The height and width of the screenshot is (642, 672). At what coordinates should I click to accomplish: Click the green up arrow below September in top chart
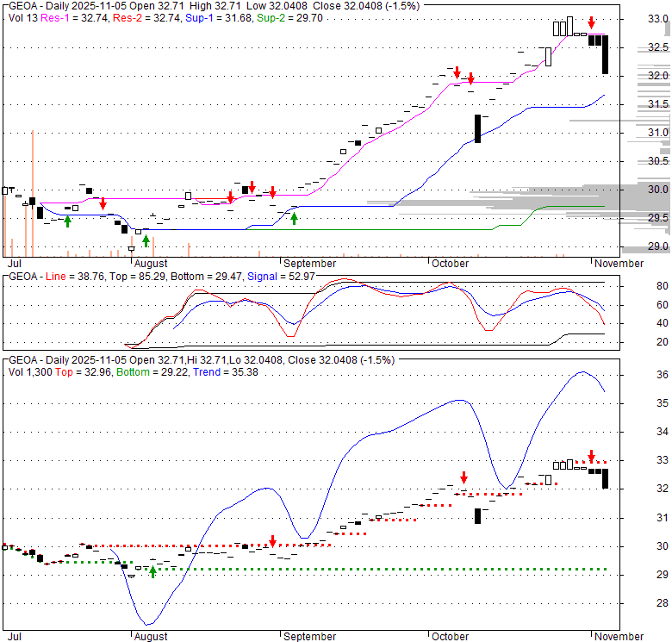[294, 219]
